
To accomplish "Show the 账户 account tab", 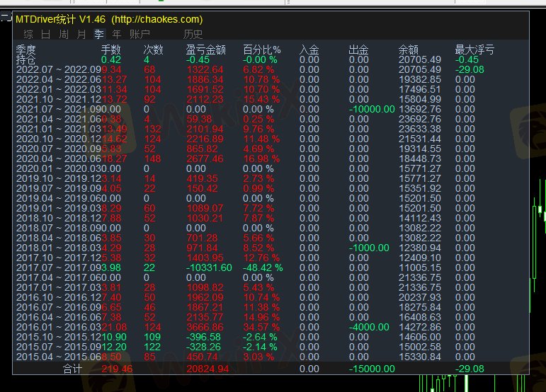I will point(140,34).
